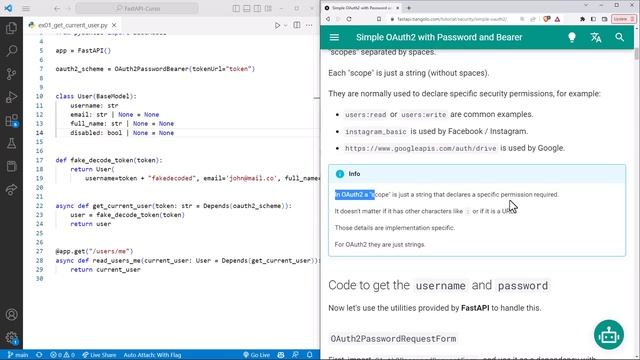640x360 pixels.
Task: Open the errors and warnings status item
Action: (x=62, y=355)
